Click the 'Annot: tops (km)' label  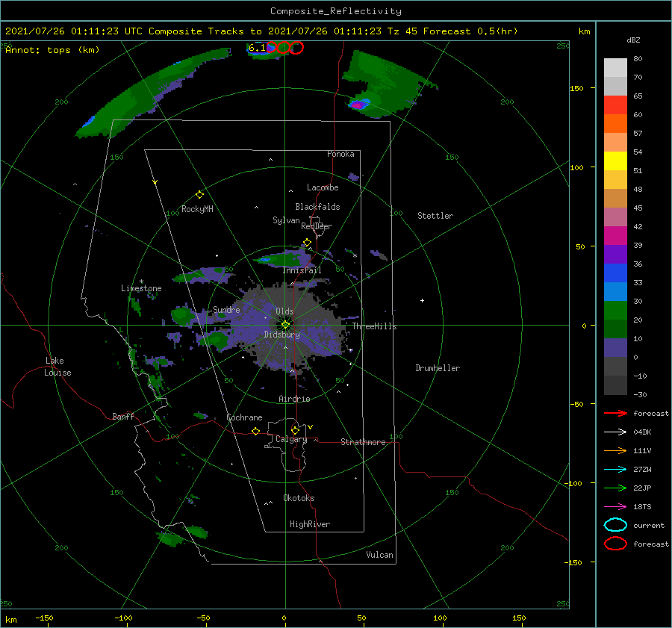click(x=52, y=50)
